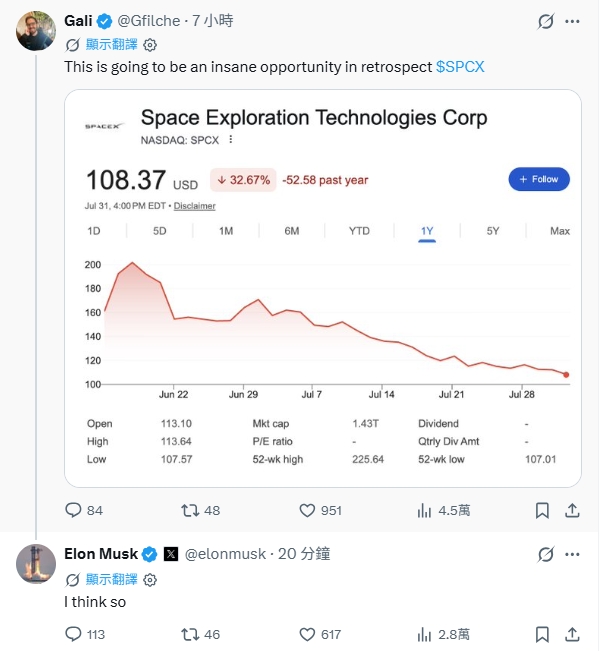The image size is (601, 651).
Task: Open translation settings gear on Elon's reply
Action: click(x=150, y=580)
